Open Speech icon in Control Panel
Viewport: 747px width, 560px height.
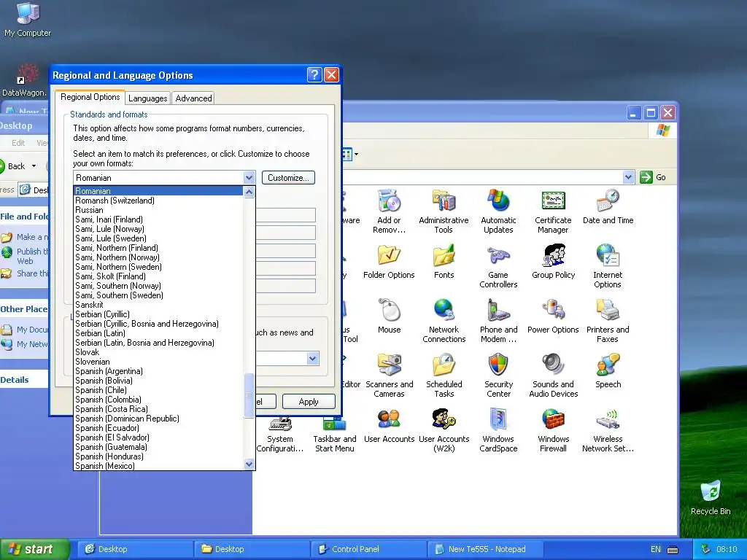(x=608, y=371)
